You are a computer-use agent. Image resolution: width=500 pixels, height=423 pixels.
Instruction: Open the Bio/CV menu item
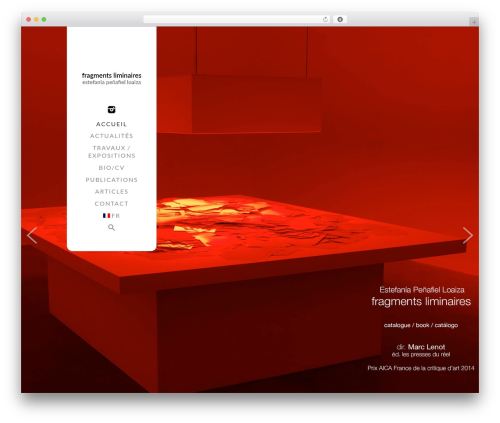pyautogui.click(x=111, y=168)
